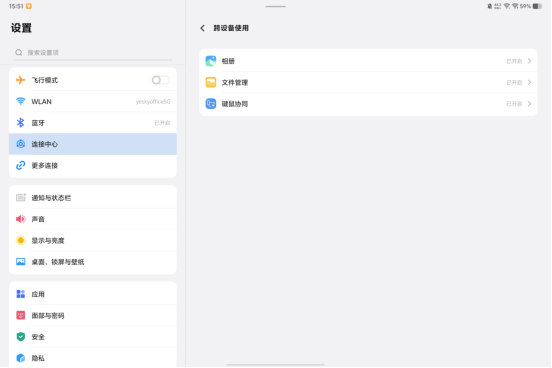Click the yeskyoffice5G network name
The width and height of the screenshot is (552, 368).
point(153,102)
